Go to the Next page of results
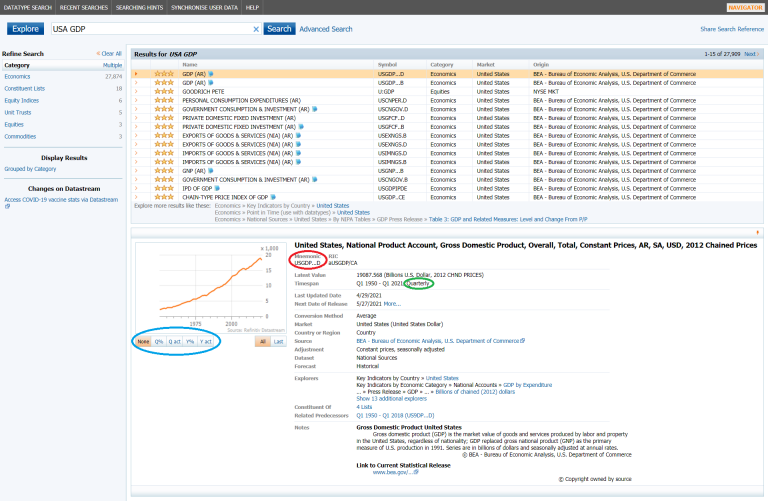768x501 pixels. pos(751,54)
